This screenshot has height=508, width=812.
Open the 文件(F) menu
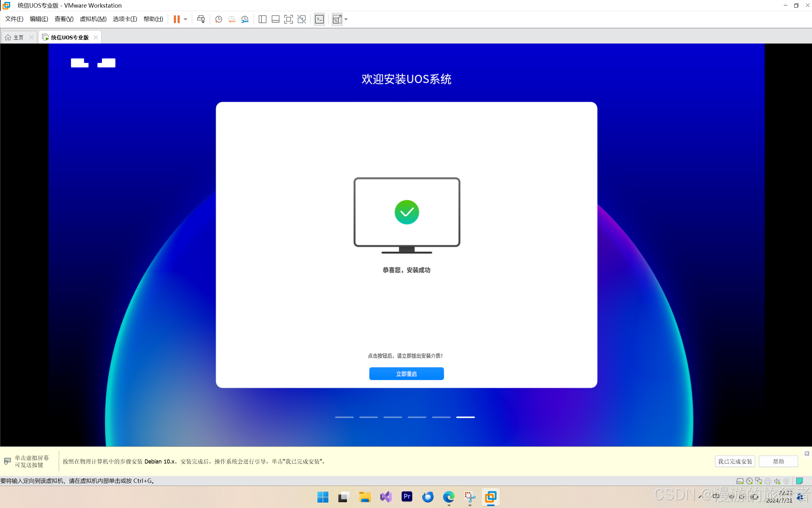(14, 19)
